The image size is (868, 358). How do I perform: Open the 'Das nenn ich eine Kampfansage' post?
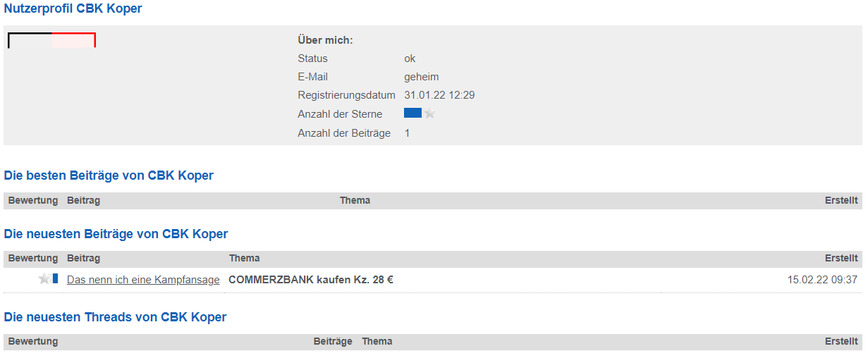pos(143,280)
